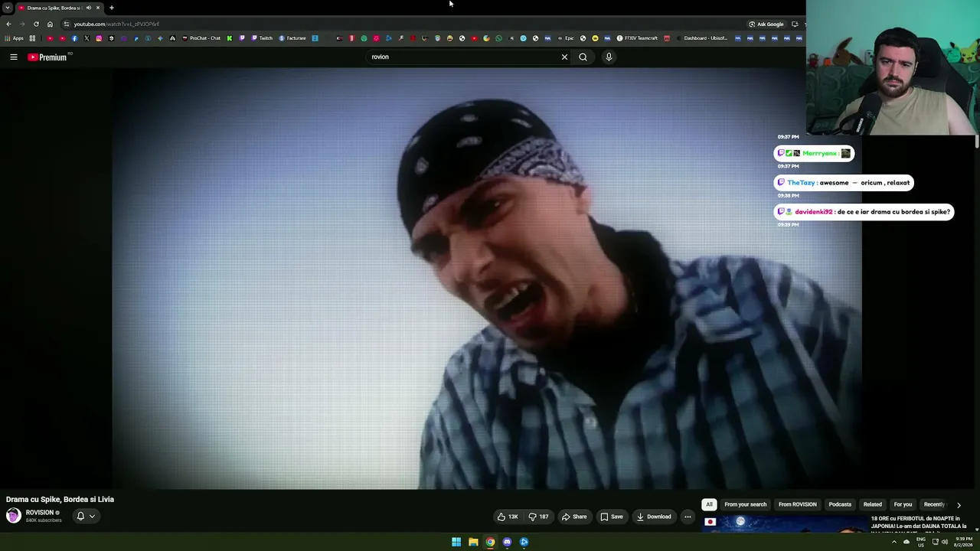Open a new browser tab
The height and width of the screenshot is (551, 980).
tap(112, 8)
